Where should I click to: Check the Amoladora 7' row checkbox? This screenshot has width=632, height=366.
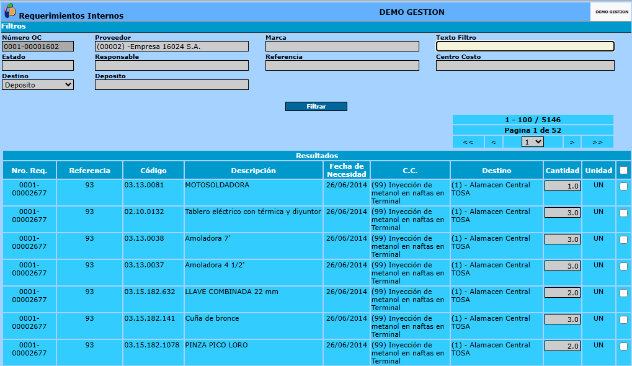coord(624,240)
